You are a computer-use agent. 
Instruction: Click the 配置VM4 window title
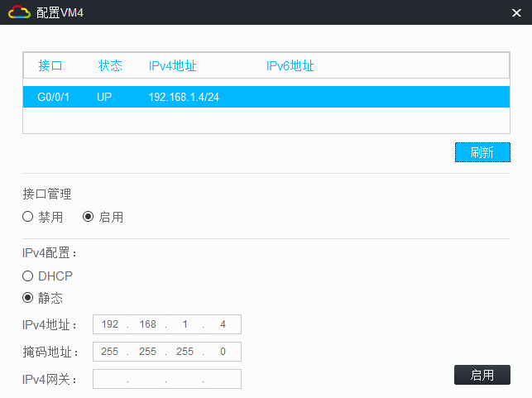pyautogui.click(x=60, y=12)
